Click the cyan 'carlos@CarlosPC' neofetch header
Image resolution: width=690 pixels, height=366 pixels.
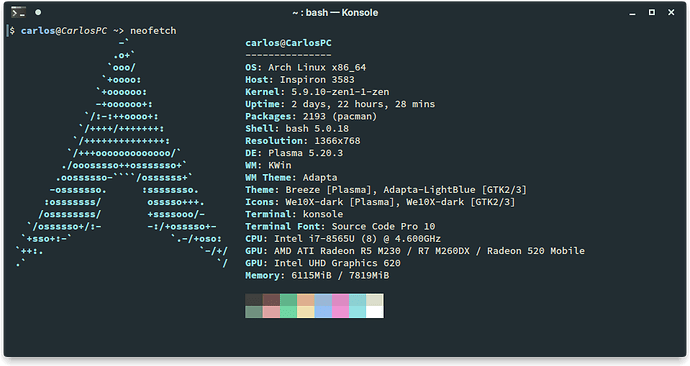tap(289, 43)
